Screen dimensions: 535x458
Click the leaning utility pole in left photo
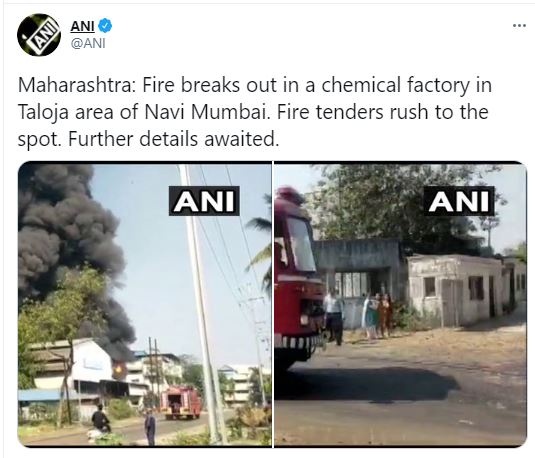coord(201,304)
